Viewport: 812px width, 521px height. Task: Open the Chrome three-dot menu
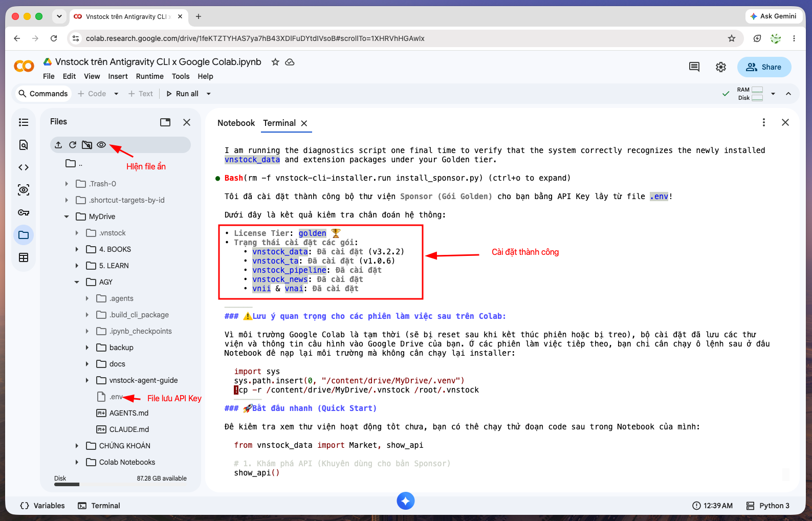click(794, 38)
